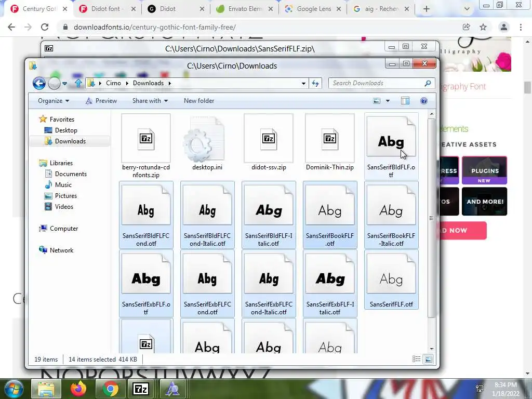
Task: Select SansSerifBookFLF-Italic.otf font file
Action: pyautogui.click(x=391, y=215)
